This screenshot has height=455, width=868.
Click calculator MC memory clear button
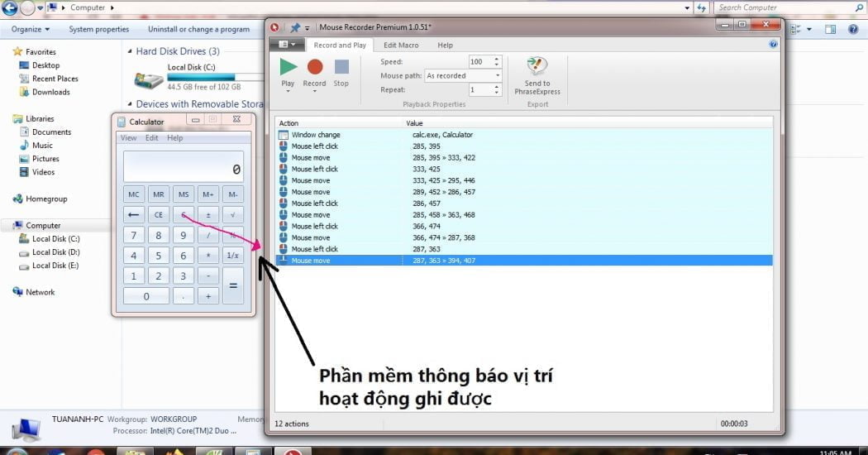click(x=134, y=194)
